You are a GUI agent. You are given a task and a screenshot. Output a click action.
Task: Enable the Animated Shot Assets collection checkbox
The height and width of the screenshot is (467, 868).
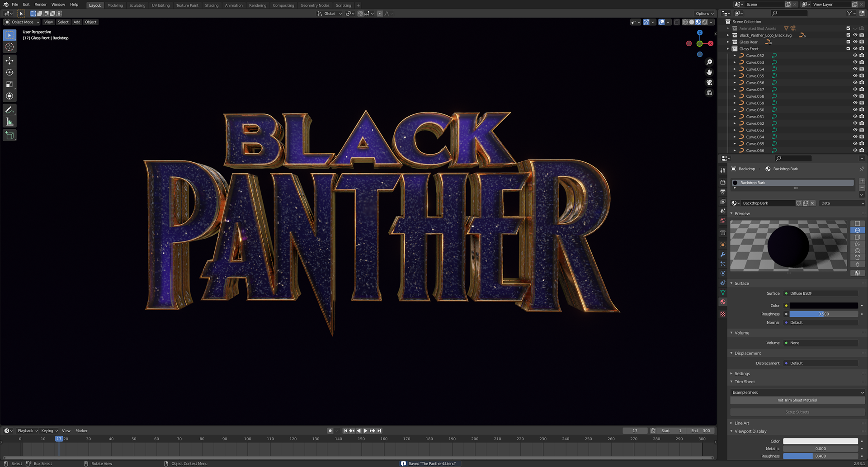pos(848,28)
